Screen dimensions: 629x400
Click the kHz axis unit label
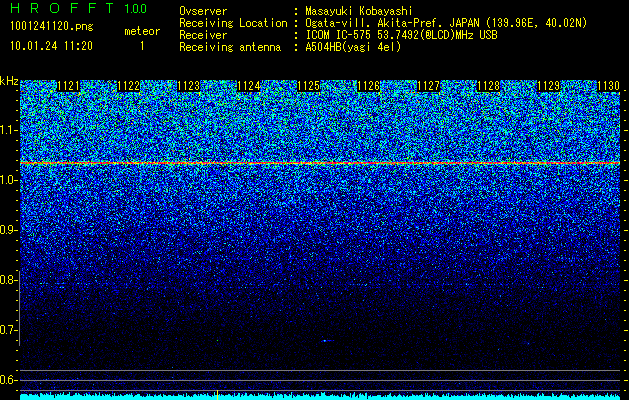click(x=9, y=81)
